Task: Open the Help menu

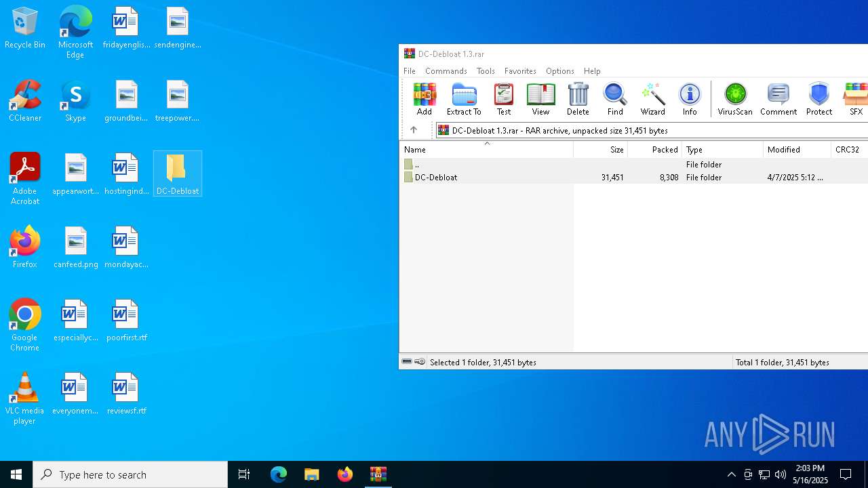Action: pos(592,70)
